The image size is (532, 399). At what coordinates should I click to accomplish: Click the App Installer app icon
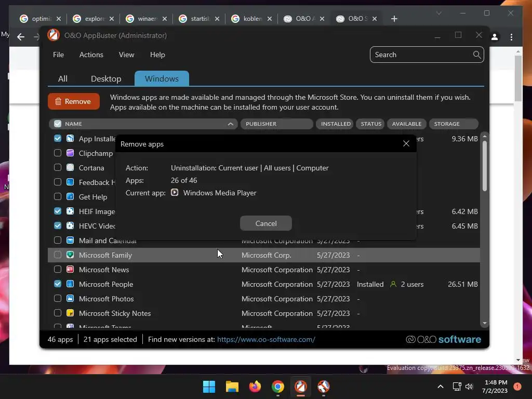(x=70, y=138)
